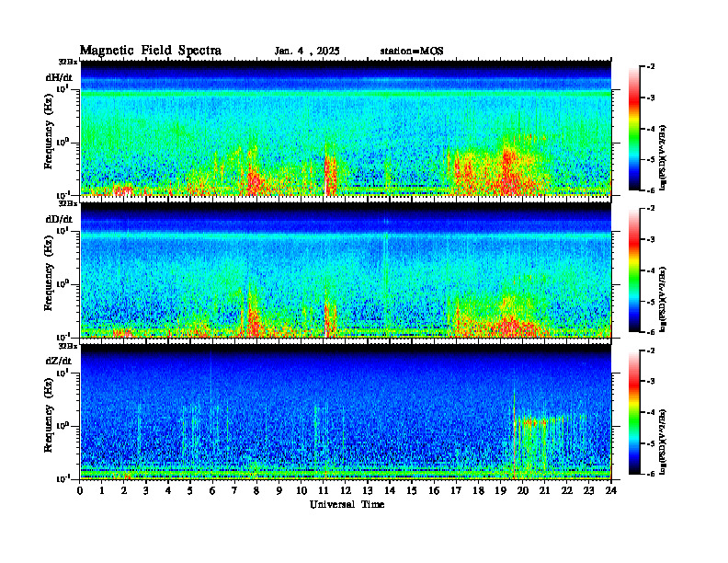The width and height of the screenshot is (728, 563).
Task: Click the time axis label '20'
Action: pyautogui.click(x=522, y=490)
